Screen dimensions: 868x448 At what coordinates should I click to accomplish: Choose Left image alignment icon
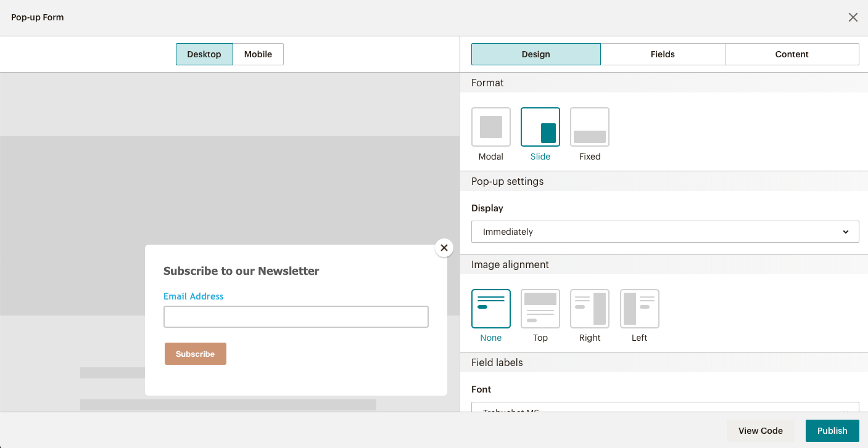pyautogui.click(x=639, y=309)
